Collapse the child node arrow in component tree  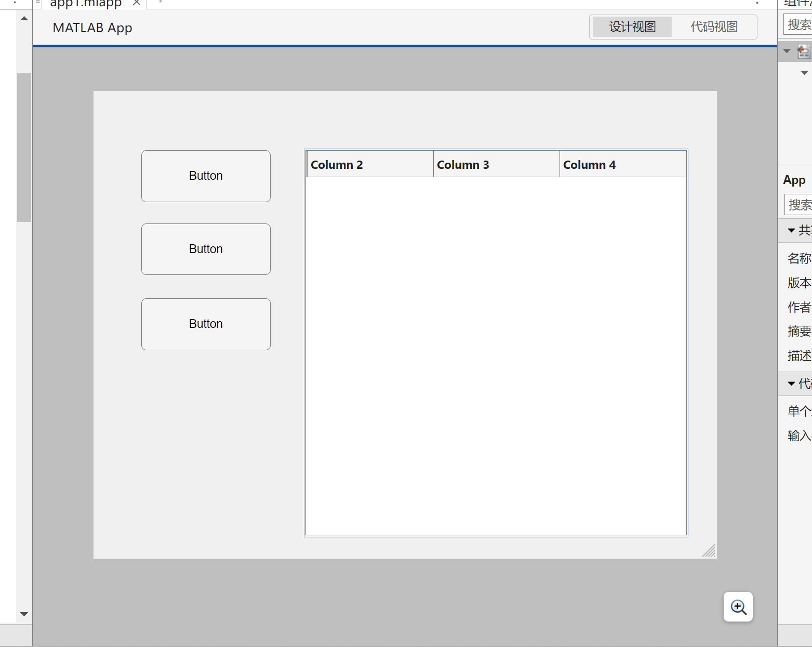tap(804, 73)
